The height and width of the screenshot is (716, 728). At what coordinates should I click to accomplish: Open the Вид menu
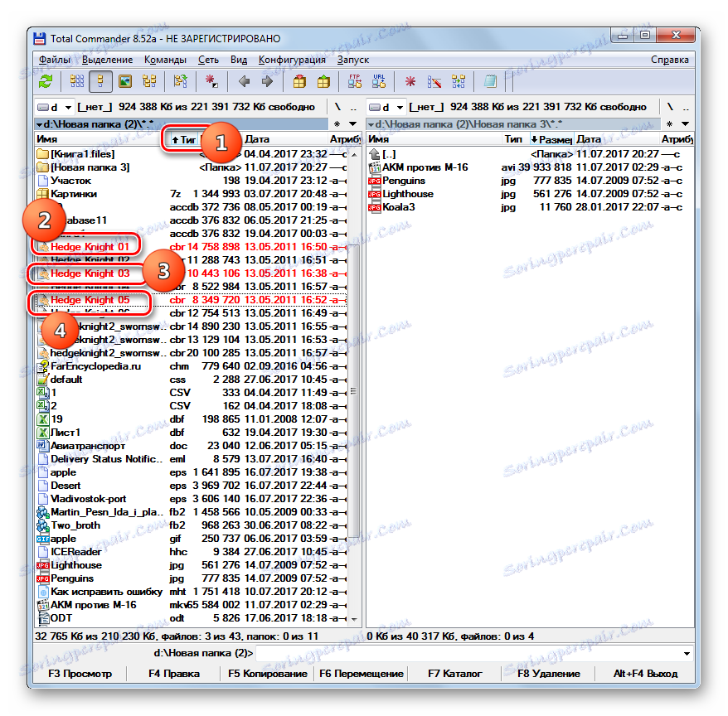pyautogui.click(x=239, y=60)
